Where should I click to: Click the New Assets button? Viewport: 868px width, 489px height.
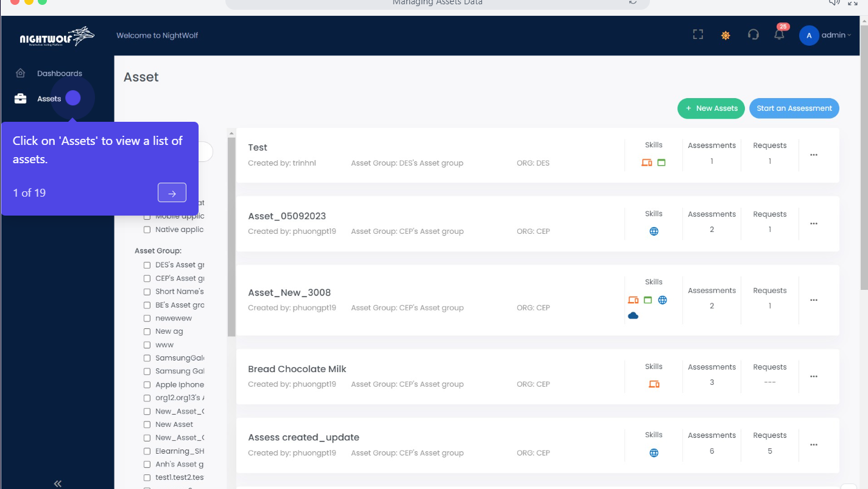[711, 108]
